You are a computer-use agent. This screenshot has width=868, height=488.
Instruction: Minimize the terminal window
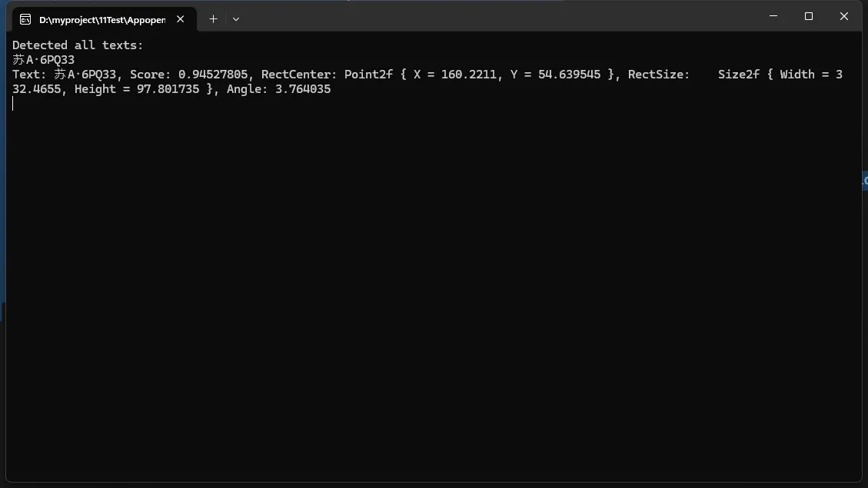point(773,16)
